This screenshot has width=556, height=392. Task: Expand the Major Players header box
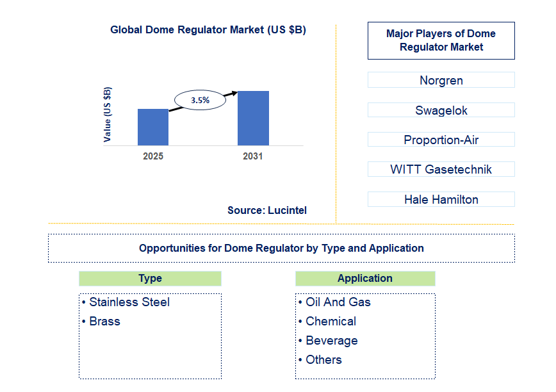(441, 40)
